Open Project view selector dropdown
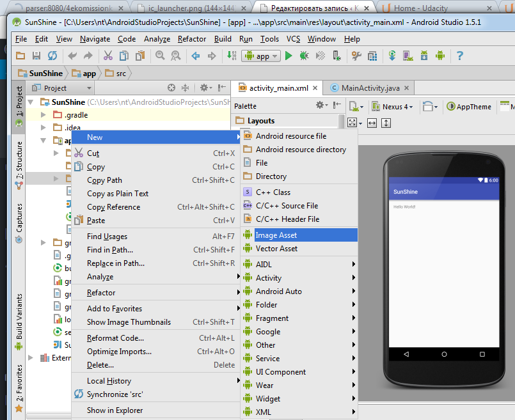This screenshot has height=420, width=515. tap(62, 88)
